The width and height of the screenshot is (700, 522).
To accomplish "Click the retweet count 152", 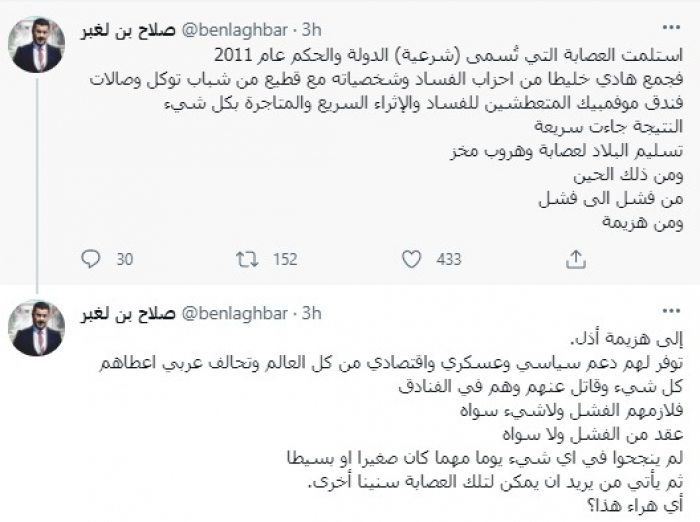I will pos(285,259).
